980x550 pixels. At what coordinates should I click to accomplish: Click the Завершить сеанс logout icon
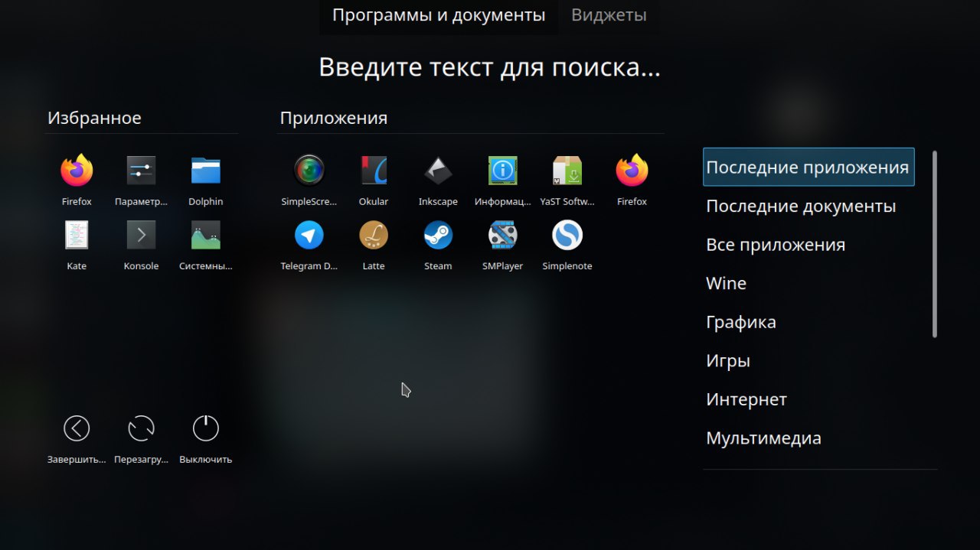click(x=77, y=428)
